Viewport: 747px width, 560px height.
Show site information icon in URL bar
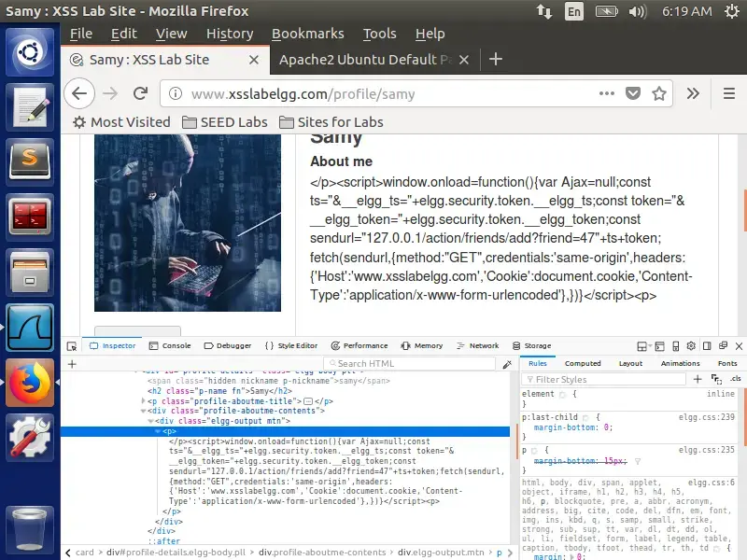tap(176, 93)
